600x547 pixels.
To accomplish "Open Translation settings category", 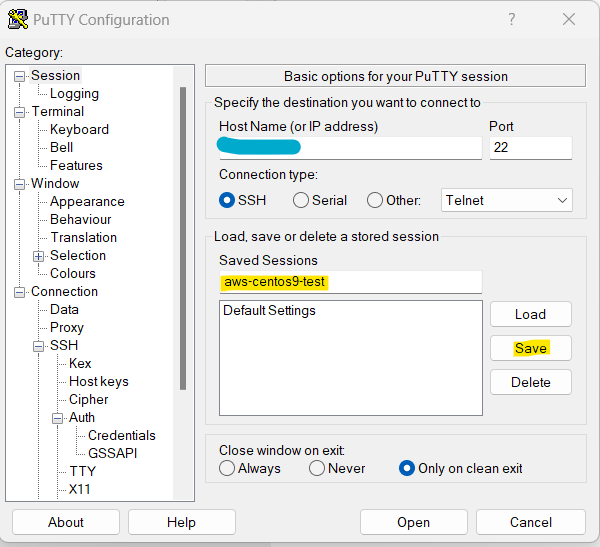I will (84, 237).
